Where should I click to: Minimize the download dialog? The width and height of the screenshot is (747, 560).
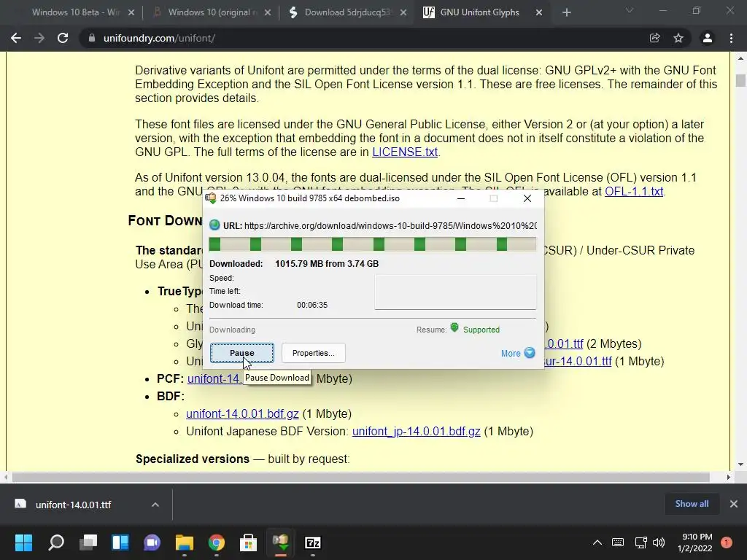pos(461,198)
